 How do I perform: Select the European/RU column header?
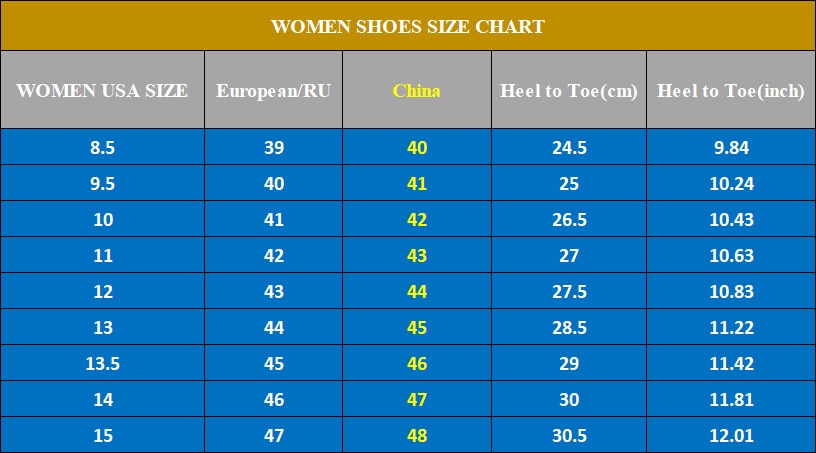pos(274,91)
